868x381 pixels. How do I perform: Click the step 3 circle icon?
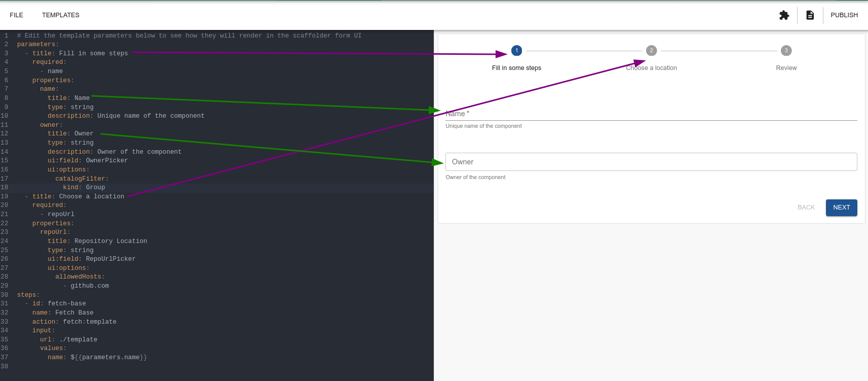pos(786,51)
